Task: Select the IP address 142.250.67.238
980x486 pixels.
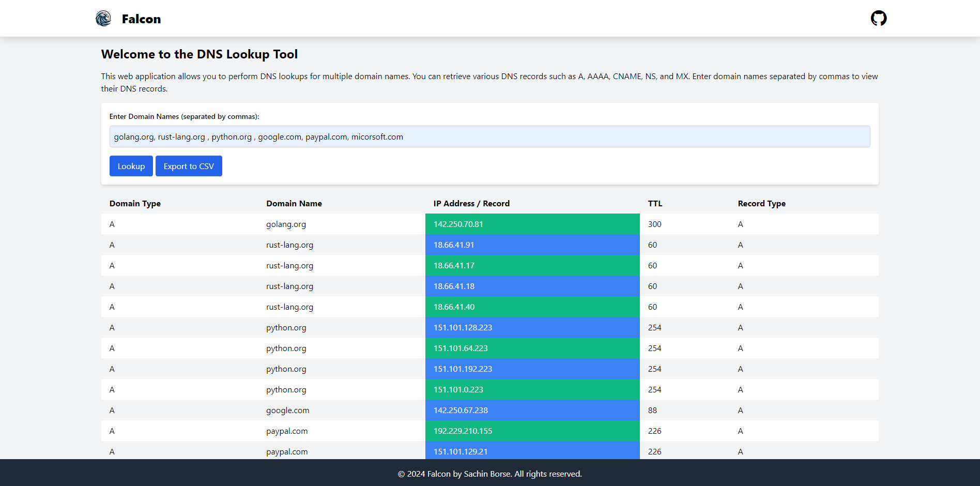Action: coord(461,410)
